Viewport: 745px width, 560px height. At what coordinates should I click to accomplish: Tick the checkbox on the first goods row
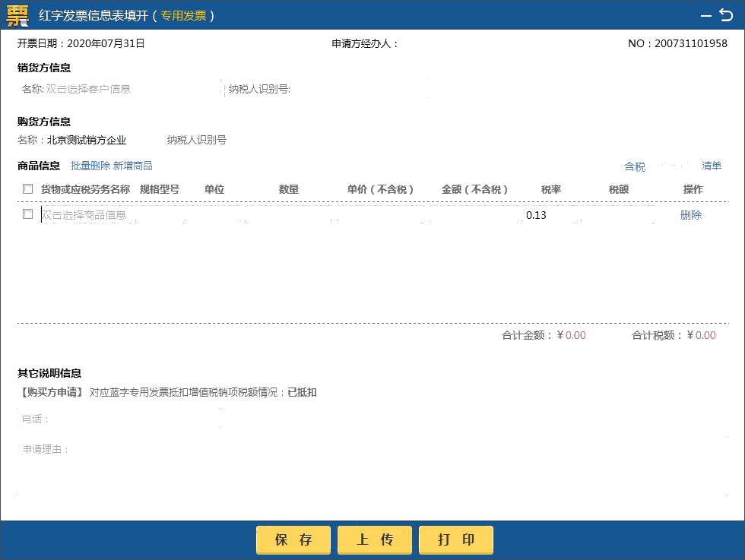coord(27,214)
